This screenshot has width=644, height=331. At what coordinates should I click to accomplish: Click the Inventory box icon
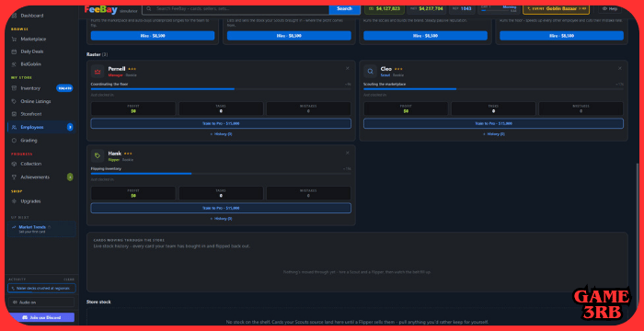pos(15,88)
